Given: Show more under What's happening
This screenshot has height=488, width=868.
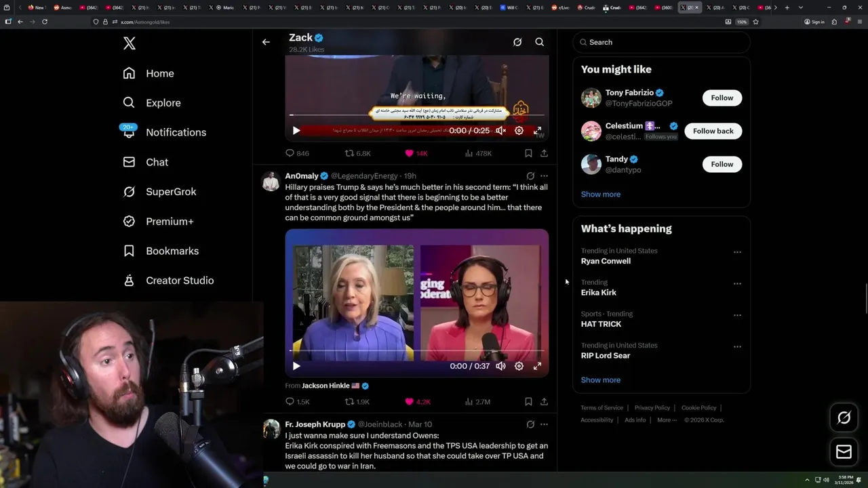Looking at the screenshot, I should pyautogui.click(x=601, y=380).
